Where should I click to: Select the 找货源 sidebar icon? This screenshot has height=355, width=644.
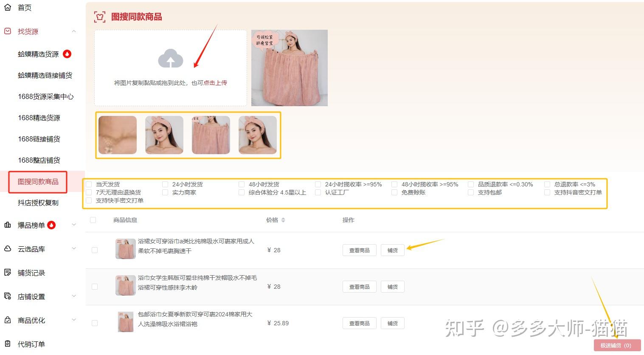[x=6, y=31]
